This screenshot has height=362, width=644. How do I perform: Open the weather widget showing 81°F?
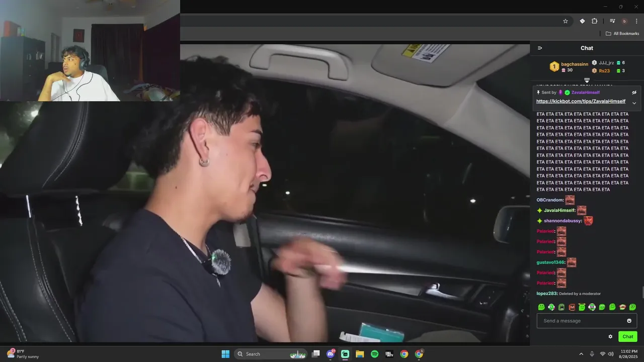tap(23, 354)
